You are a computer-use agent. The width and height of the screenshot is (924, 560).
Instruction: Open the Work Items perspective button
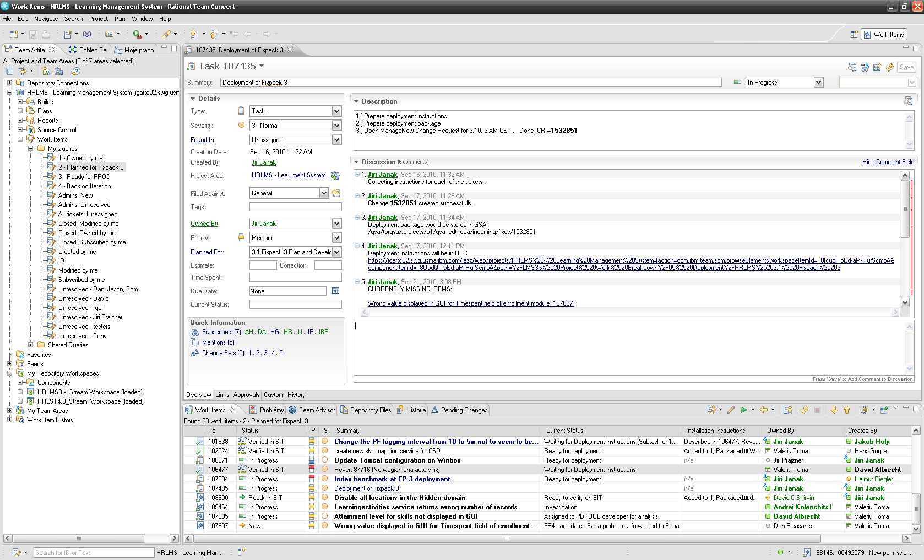(x=884, y=35)
